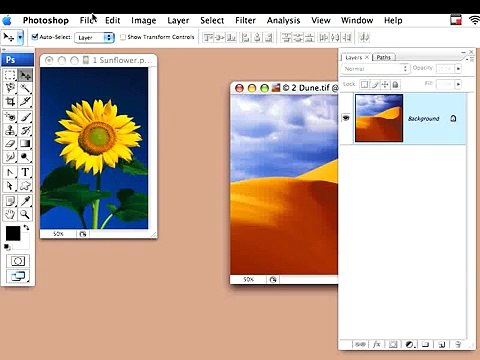Open the tool preset picker arrow

(20, 37)
